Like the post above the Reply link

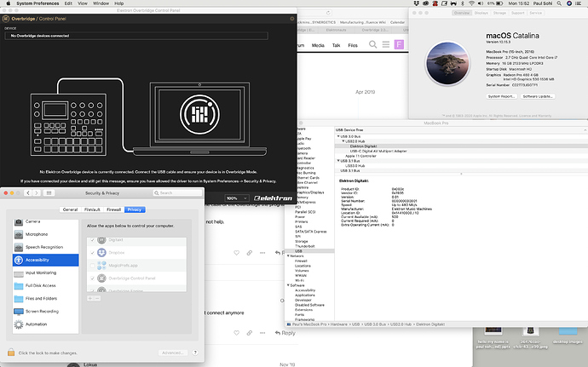click(x=236, y=333)
